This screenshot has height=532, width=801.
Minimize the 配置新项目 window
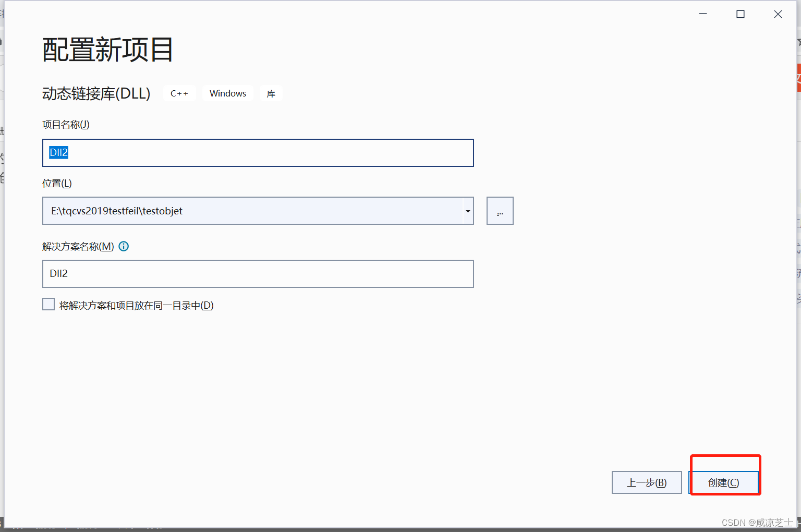tap(702, 14)
